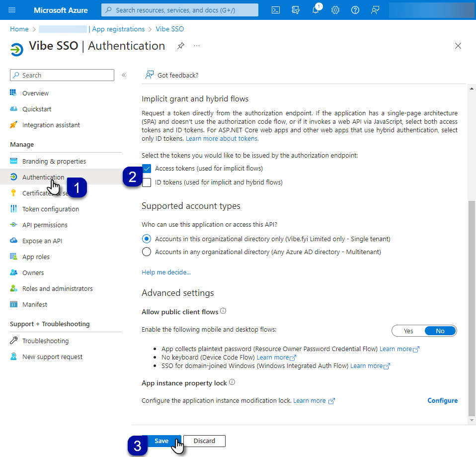Click the scrollbar down arrow
Screen dimensions: 476x457
(x=472, y=420)
